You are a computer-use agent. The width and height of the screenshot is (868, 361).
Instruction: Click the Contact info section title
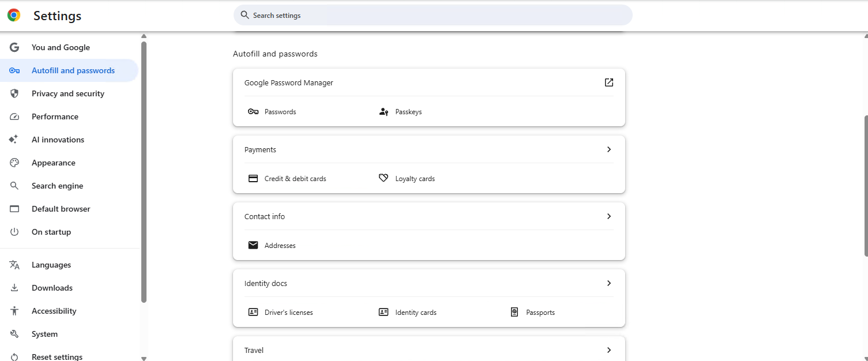tap(264, 216)
